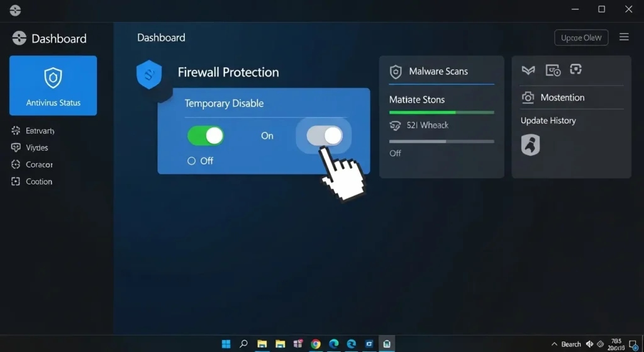Click the Antivirus Status tile

53,86
